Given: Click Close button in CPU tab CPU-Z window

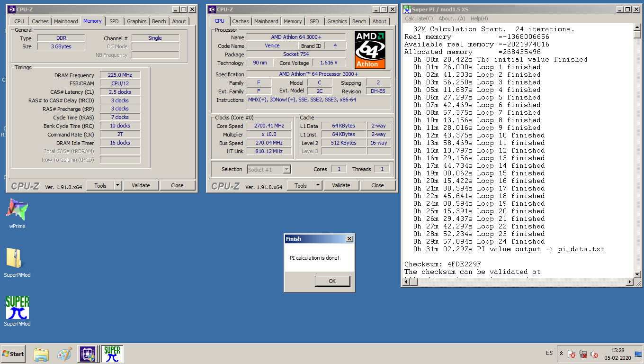Looking at the screenshot, I should tap(378, 185).
